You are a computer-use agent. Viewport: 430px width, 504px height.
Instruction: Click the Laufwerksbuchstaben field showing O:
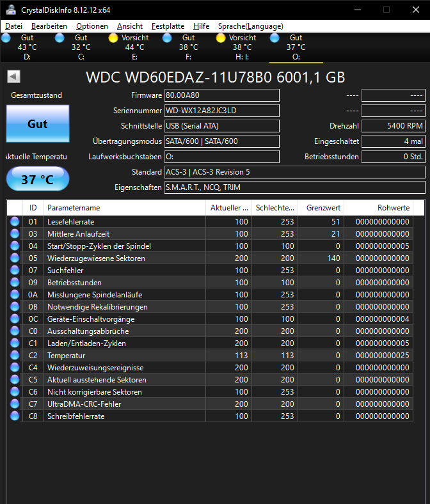click(x=222, y=157)
